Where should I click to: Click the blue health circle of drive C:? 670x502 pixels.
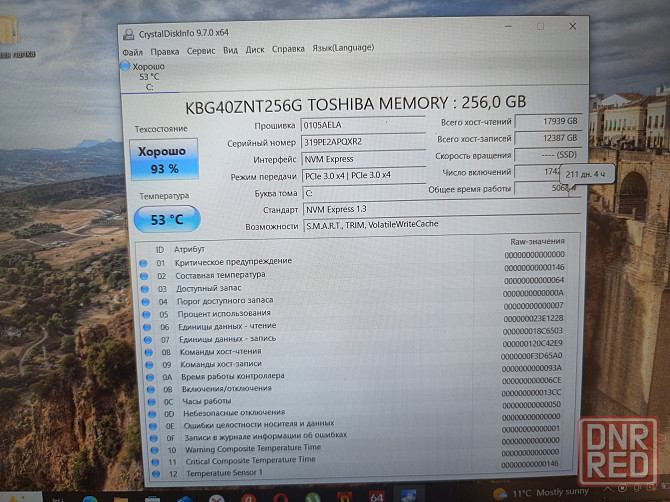pos(125,67)
